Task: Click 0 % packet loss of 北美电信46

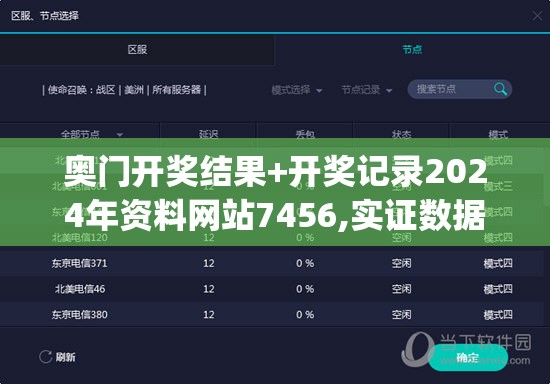Action: [305, 289]
